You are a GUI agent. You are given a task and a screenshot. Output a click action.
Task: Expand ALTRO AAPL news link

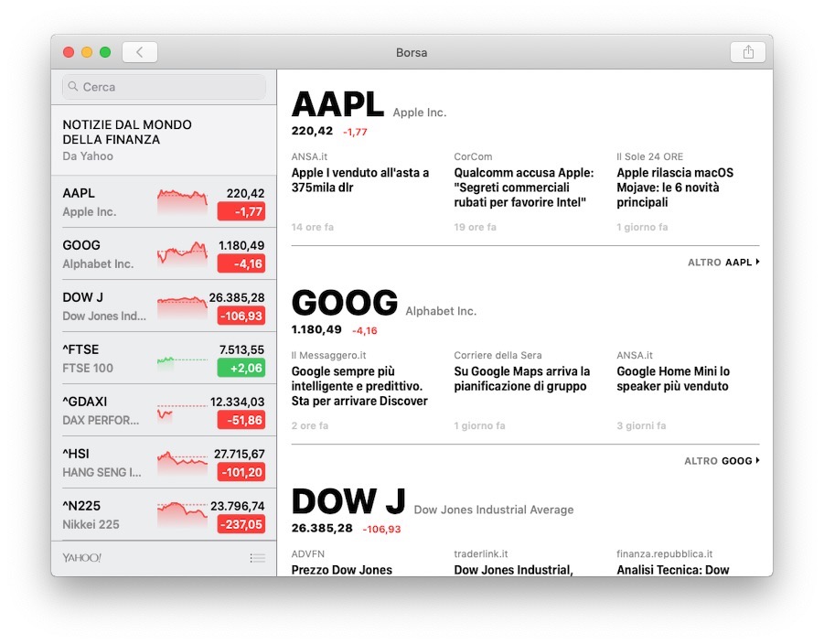[x=723, y=262]
